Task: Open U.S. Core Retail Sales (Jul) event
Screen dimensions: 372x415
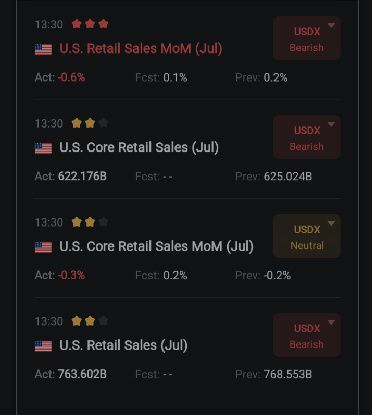Action: (x=139, y=147)
